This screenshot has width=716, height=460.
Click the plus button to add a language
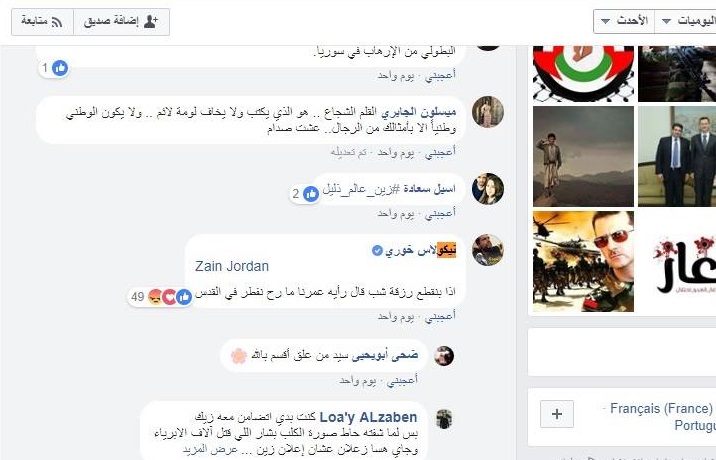point(557,414)
